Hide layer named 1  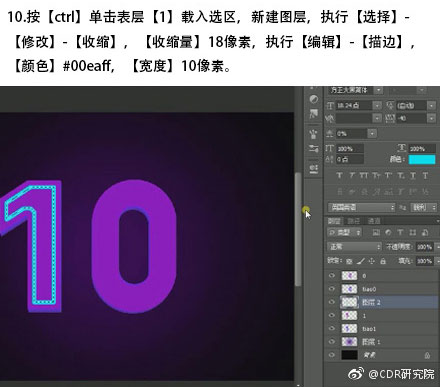pos(331,315)
